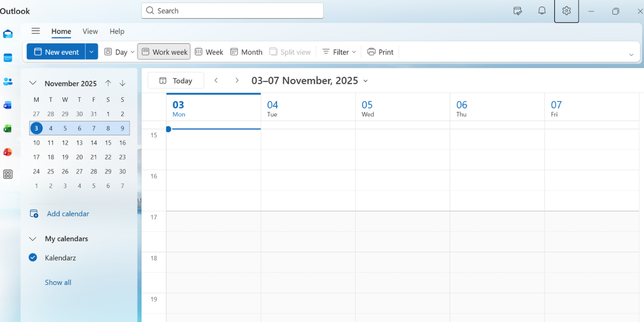This screenshot has width=644, height=322.
Task: Click the Show all link
Action: [x=57, y=282]
